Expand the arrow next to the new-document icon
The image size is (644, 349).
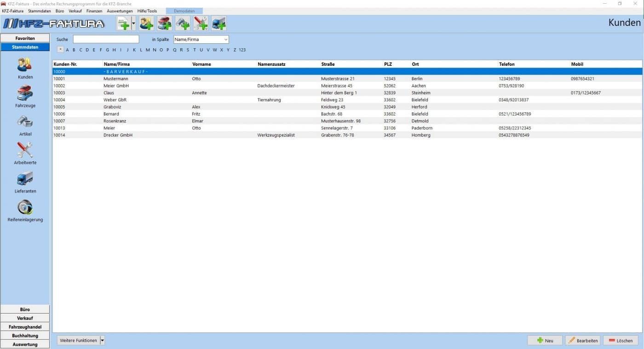tap(133, 23)
